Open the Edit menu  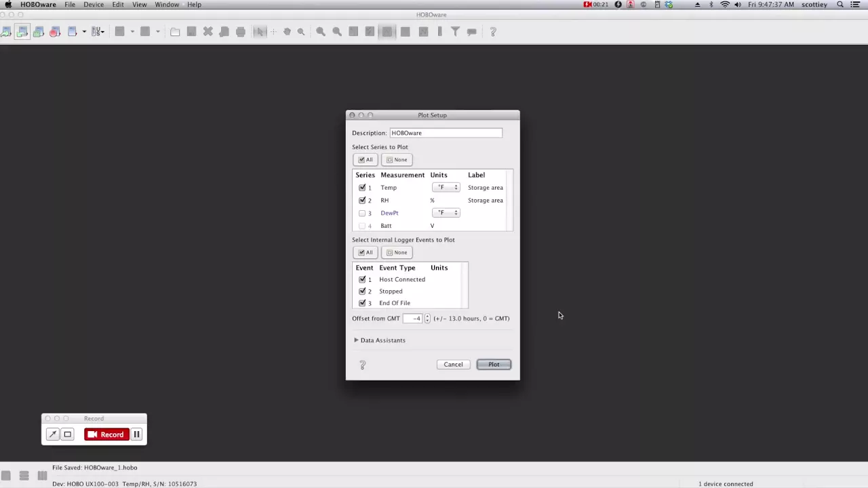click(118, 5)
